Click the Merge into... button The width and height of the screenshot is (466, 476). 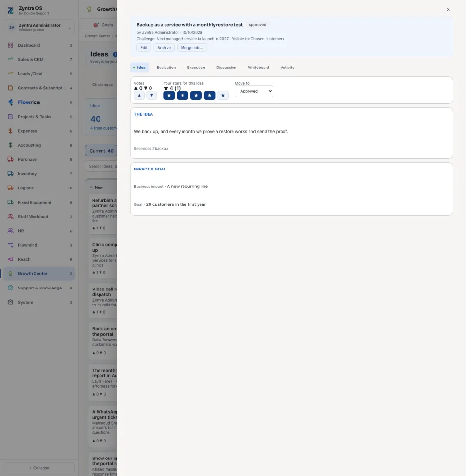pos(192,48)
